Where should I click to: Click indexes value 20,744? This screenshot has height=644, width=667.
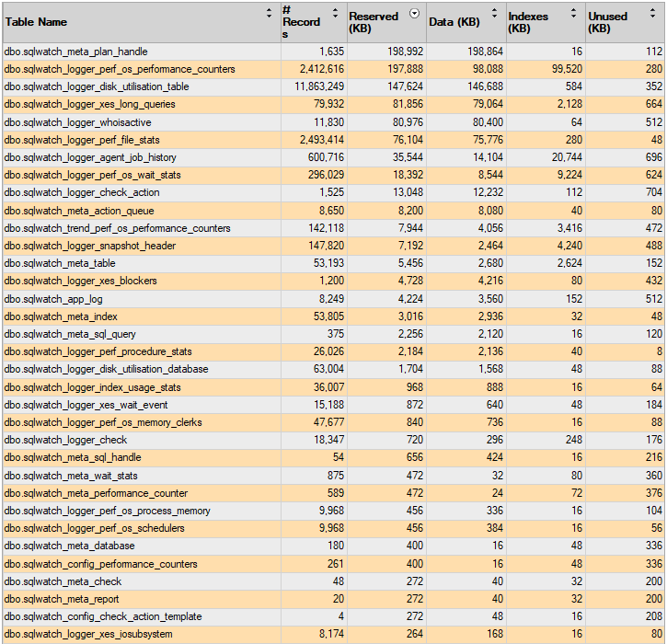click(x=567, y=157)
